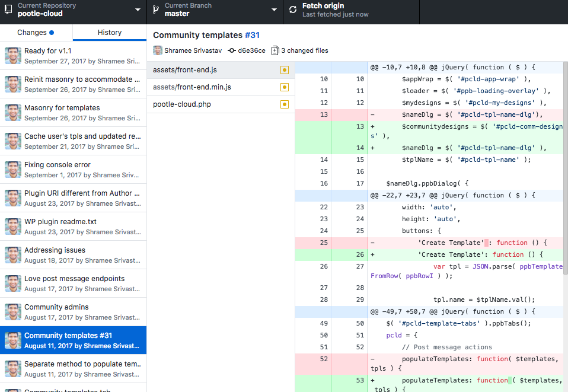
Task: Select assets/front-end.min.js in file list
Action: pyautogui.click(x=221, y=87)
